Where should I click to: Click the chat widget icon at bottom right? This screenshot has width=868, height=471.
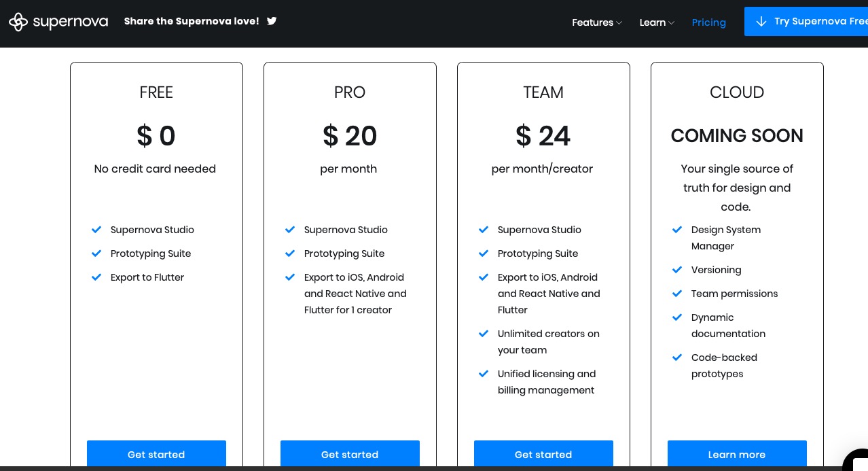[x=857, y=461]
